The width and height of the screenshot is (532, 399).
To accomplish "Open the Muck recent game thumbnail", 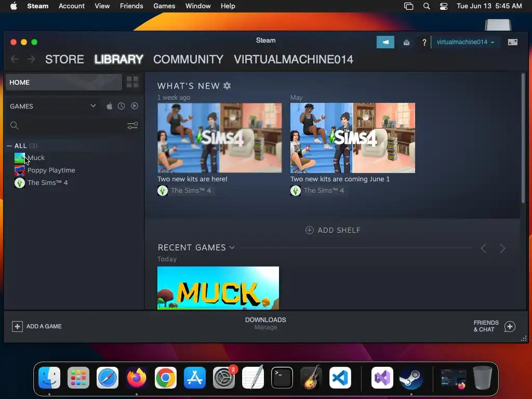I will coord(218,288).
